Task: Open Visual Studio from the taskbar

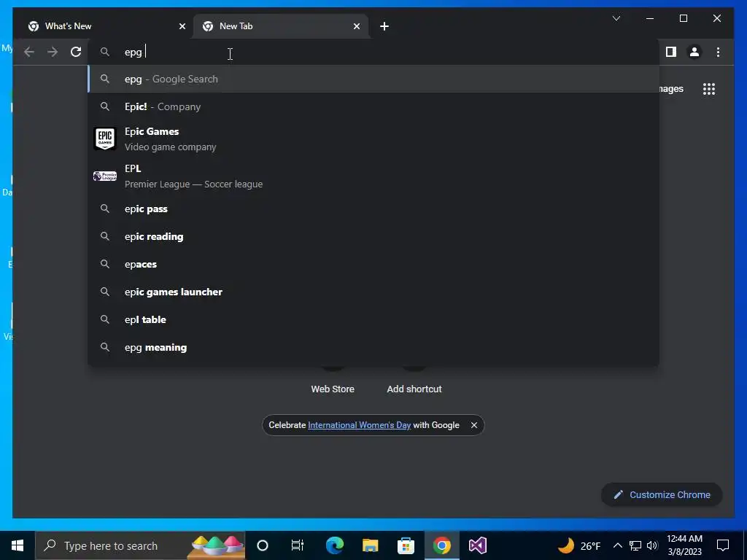Action: [x=477, y=545]
